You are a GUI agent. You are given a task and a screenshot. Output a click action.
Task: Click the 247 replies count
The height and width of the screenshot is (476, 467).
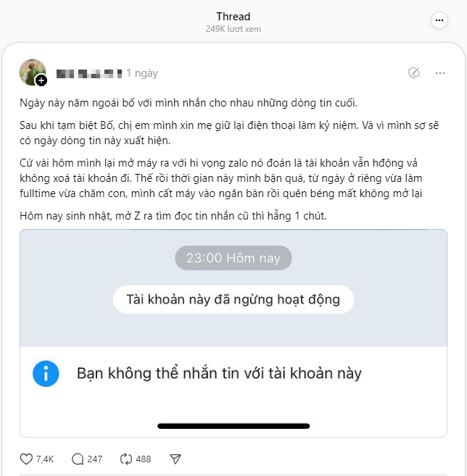point(94,459)
